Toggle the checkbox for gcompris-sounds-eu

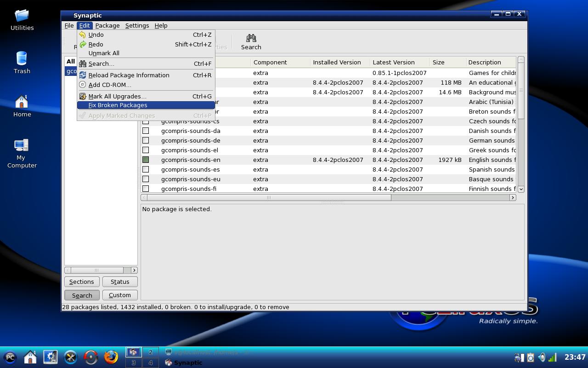[x=146, y=179]
